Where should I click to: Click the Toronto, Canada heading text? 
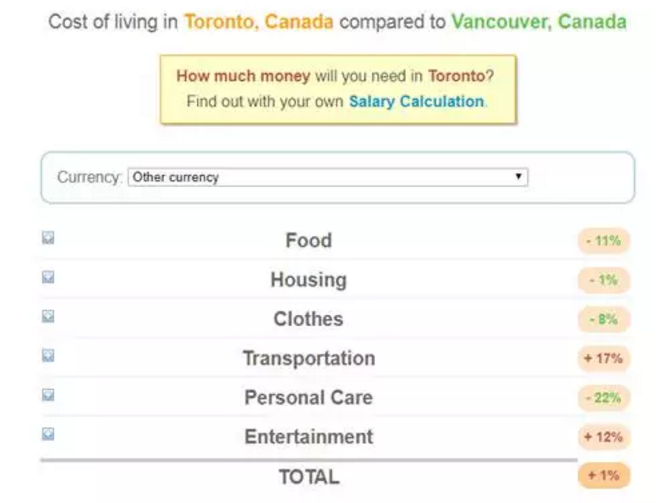click(x=259, y=21)
